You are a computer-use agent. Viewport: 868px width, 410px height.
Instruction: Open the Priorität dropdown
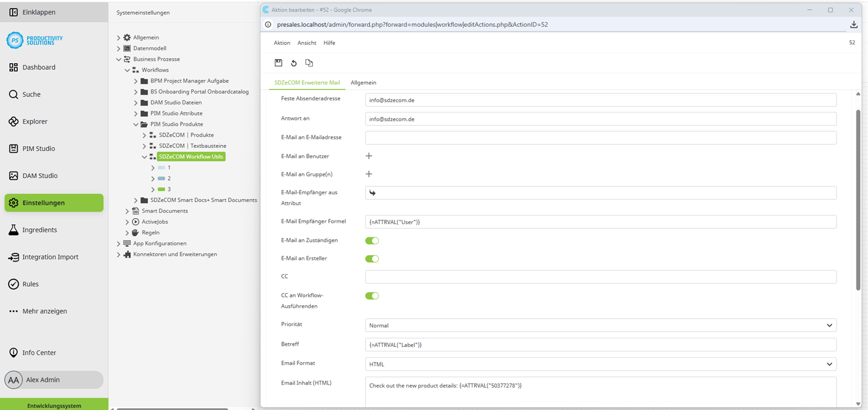point(829,325)
